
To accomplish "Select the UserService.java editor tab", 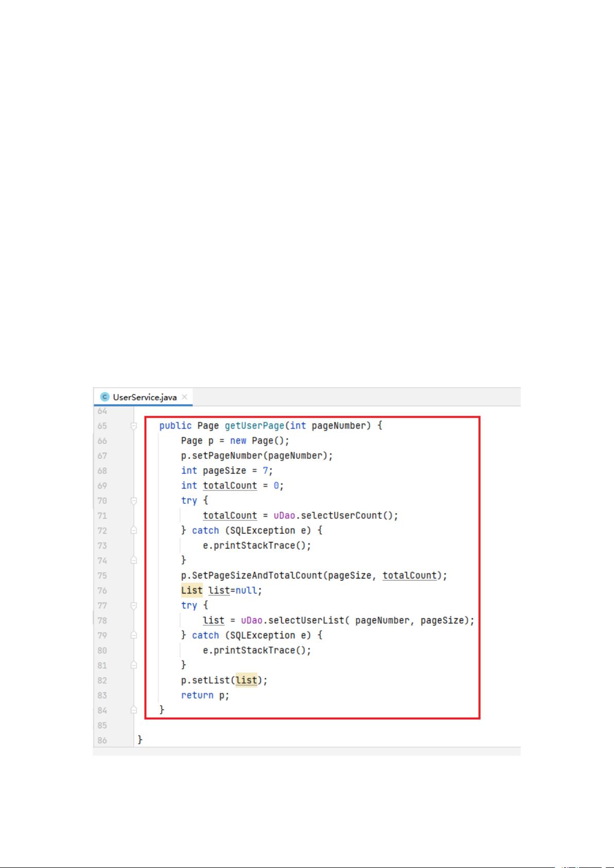I will tap(144, 397).
